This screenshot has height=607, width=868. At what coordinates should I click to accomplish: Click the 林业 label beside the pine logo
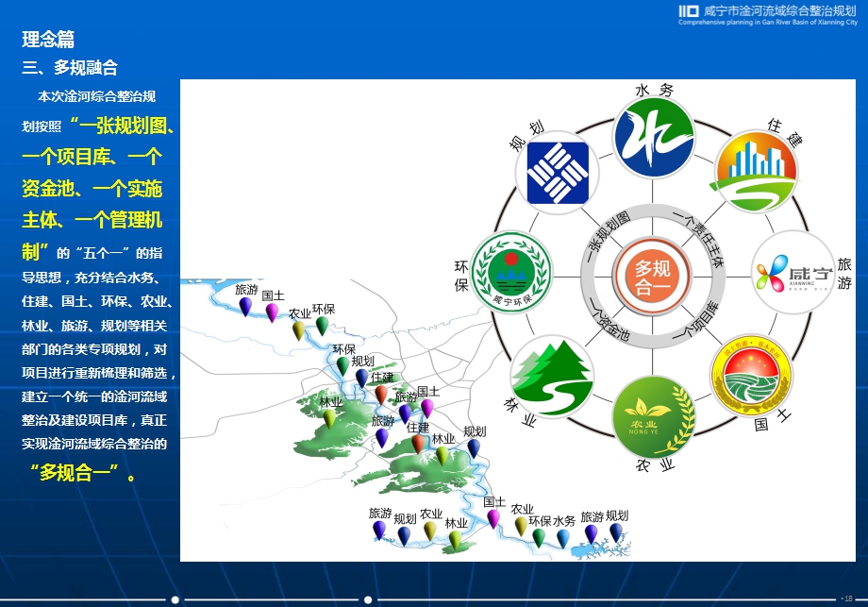[x=520, y=412]
